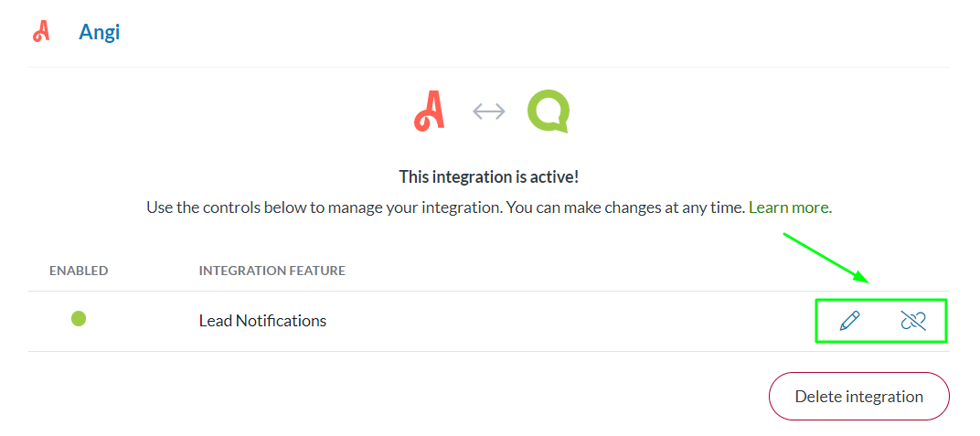Click the divider line below Lead Notifications row
The height and width of the screenshot is (436, 980).
pyautogui.click(x=411, y=352)
